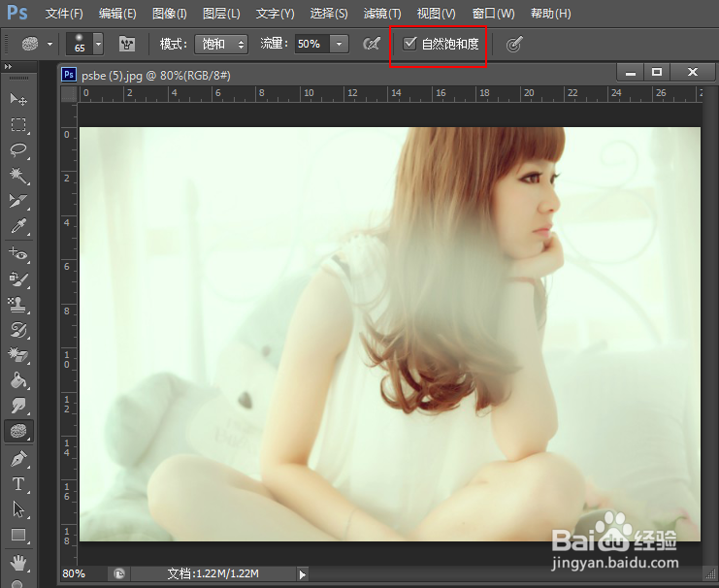The width and height of the screenshot is (719, 588).
Task: Select the Eraser tool
Action: click(x=18, y=354)
